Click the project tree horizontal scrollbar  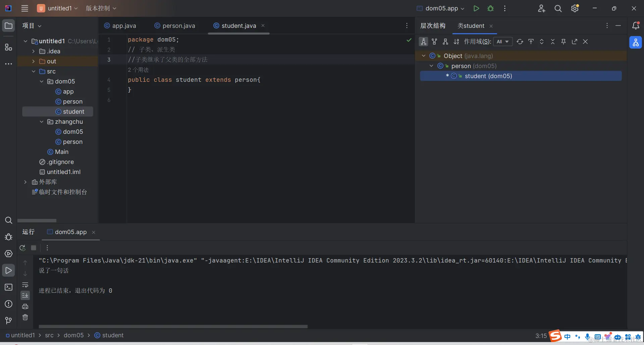37,221
